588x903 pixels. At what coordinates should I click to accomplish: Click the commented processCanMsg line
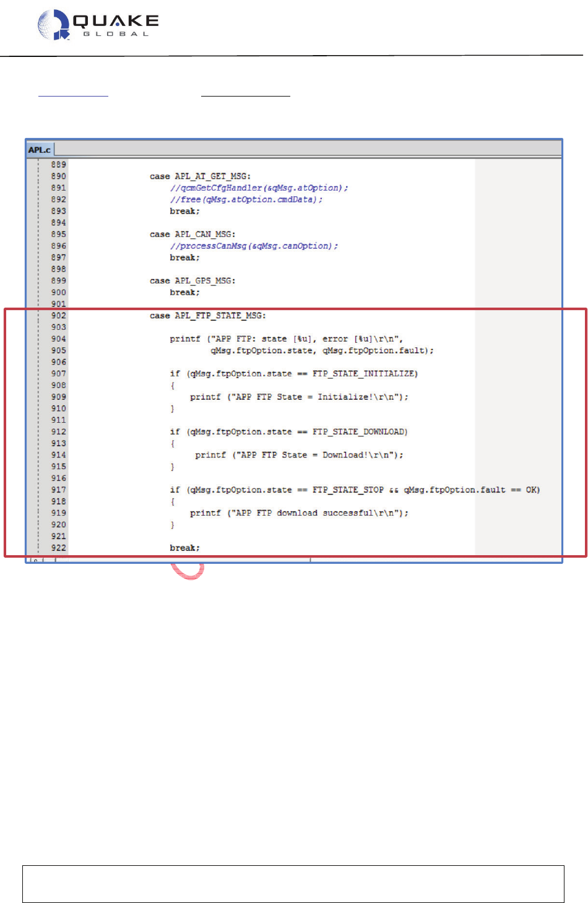tap(254, 246)
